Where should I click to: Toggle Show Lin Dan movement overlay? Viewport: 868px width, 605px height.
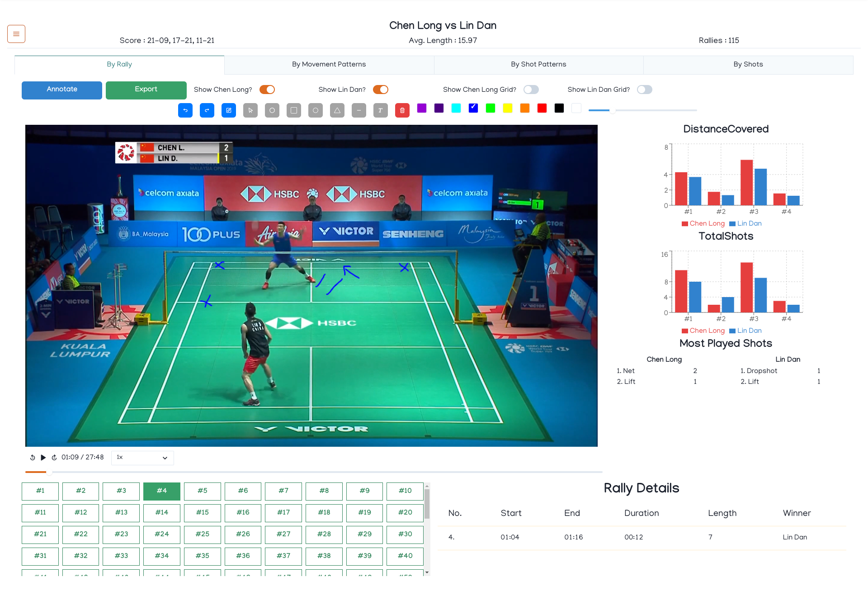381,89
